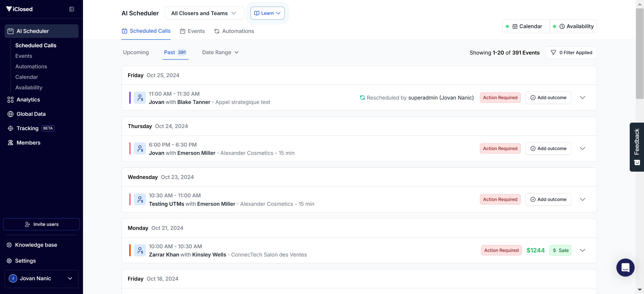Expand the Learn dropdown
The image size is (644, 294).
[267, 13]
